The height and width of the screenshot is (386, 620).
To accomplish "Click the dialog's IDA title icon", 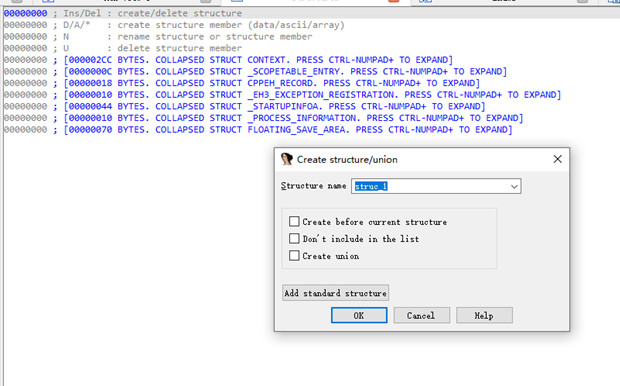I will pos(286,159).
